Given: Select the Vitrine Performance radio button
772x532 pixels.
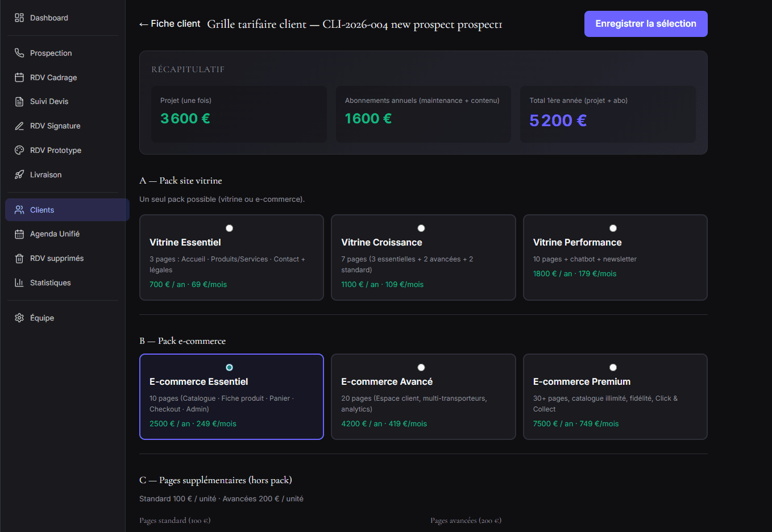Looking at the screenshot, I should (613, 228).
